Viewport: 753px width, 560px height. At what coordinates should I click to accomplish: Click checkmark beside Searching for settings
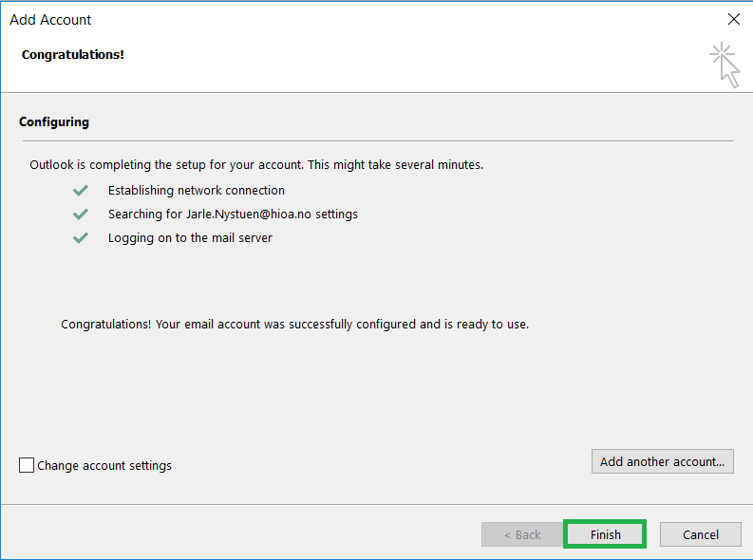[x=80, y=214]
